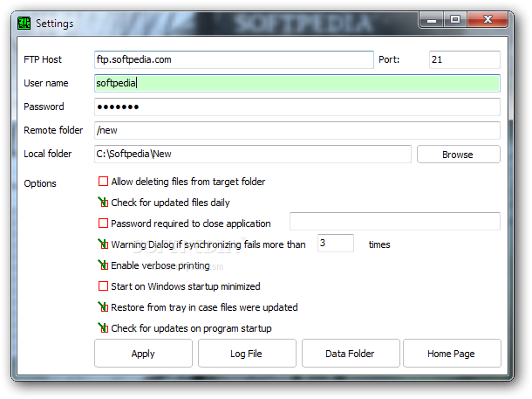532x399 pixels.
Task: Focus the FTP Host field
Action: [x=234, y=59]
